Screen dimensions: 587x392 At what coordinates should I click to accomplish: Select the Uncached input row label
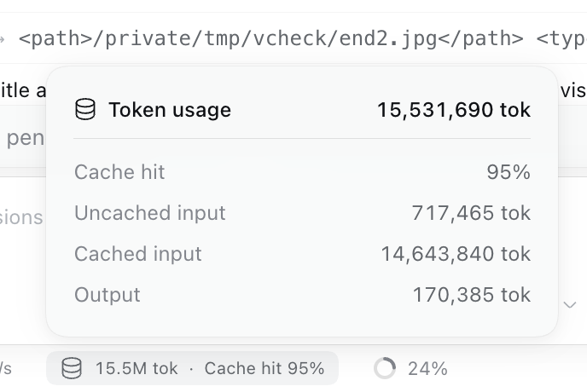(150, 213)
